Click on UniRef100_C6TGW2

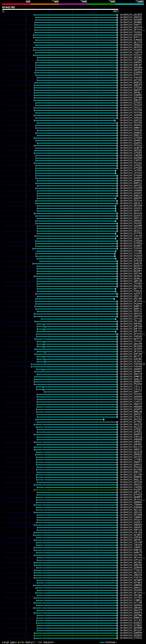coord(131,60)
